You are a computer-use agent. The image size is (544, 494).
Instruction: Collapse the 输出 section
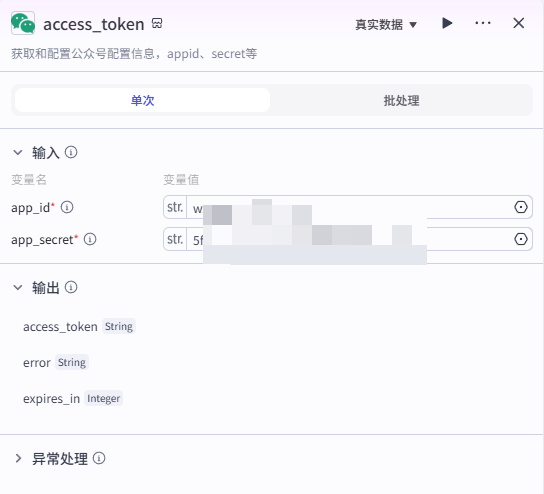pyautogui.click(x=18, y=287)
